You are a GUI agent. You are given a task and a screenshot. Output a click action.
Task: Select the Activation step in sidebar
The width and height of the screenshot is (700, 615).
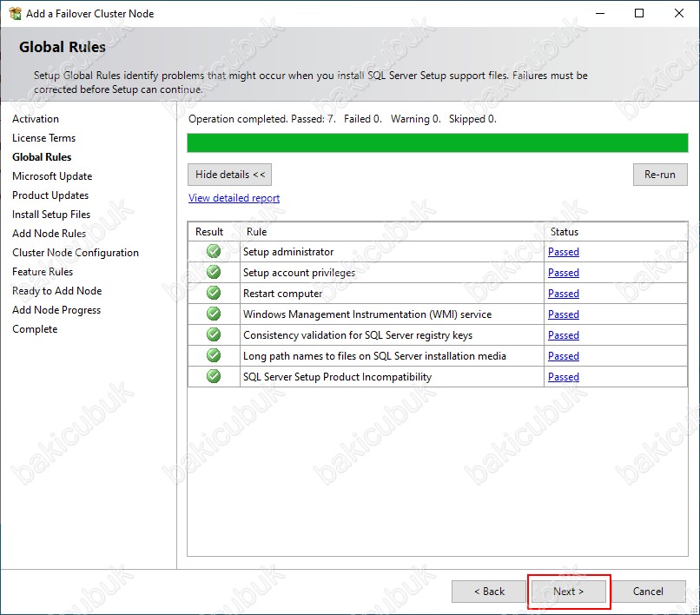point(36,119)
